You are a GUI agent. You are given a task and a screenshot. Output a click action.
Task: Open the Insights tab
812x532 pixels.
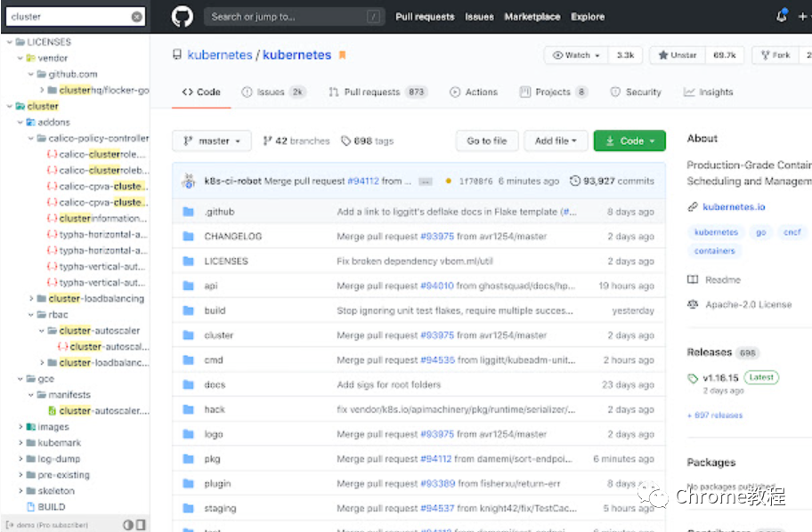[709, 93]
